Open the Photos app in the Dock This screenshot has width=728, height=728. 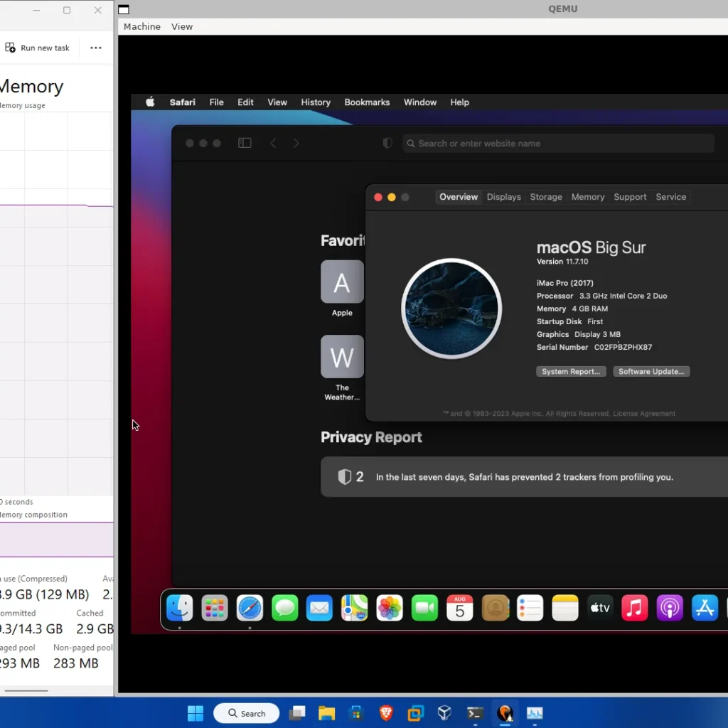coord(390,608)
